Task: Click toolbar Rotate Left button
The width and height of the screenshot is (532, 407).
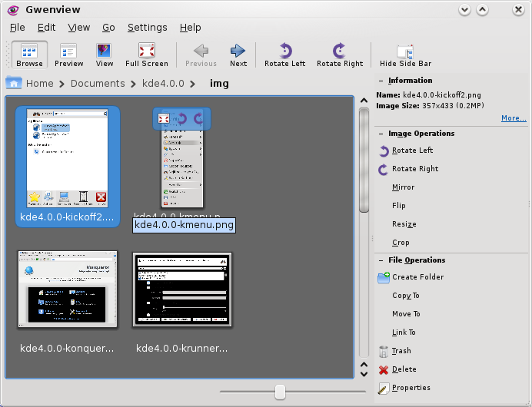Action: (x=285, y=55)
